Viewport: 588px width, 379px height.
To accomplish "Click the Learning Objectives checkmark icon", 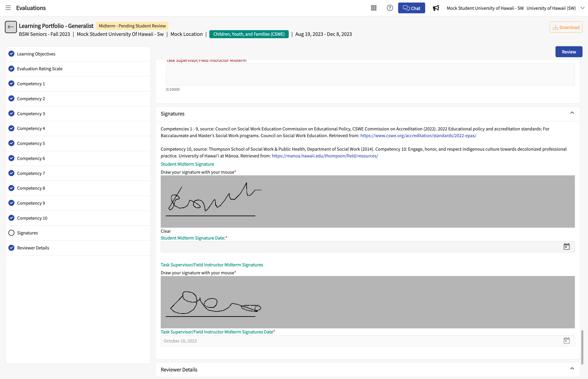I will (11, 54).
